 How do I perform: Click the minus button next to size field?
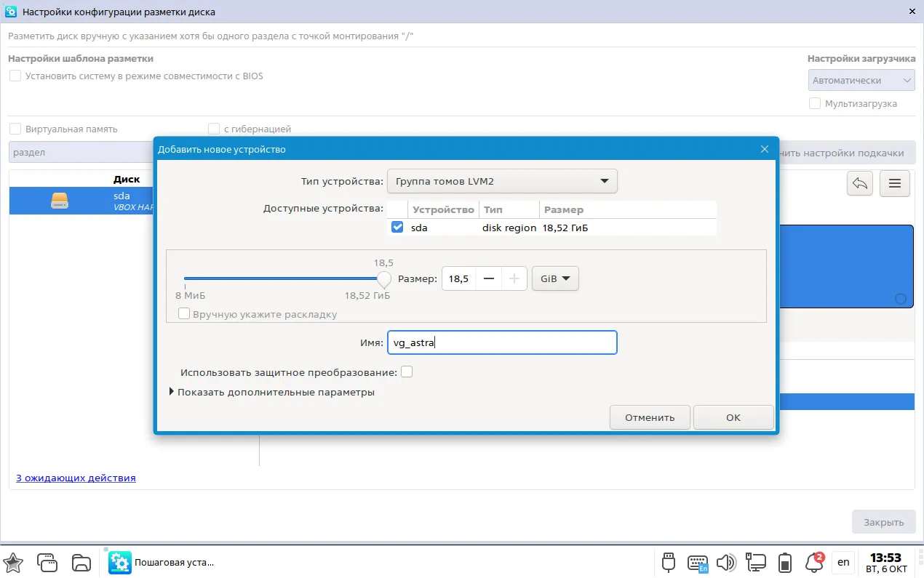coord(489,278)
